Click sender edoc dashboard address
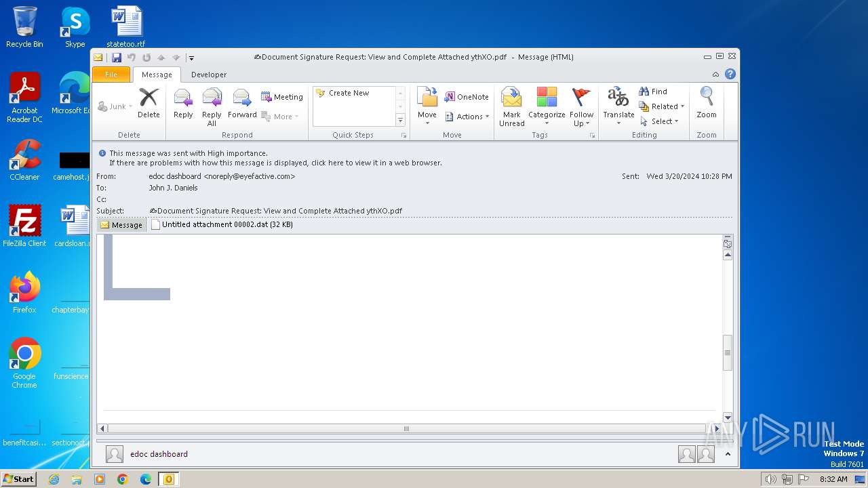This screenshot has height=488, width=868. click(x=222, y=176)
